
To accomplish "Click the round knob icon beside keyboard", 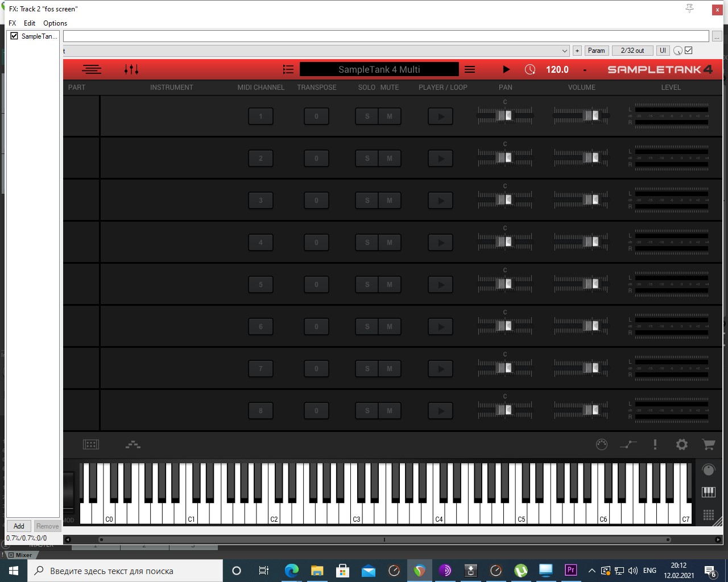I will coord(708,470).
